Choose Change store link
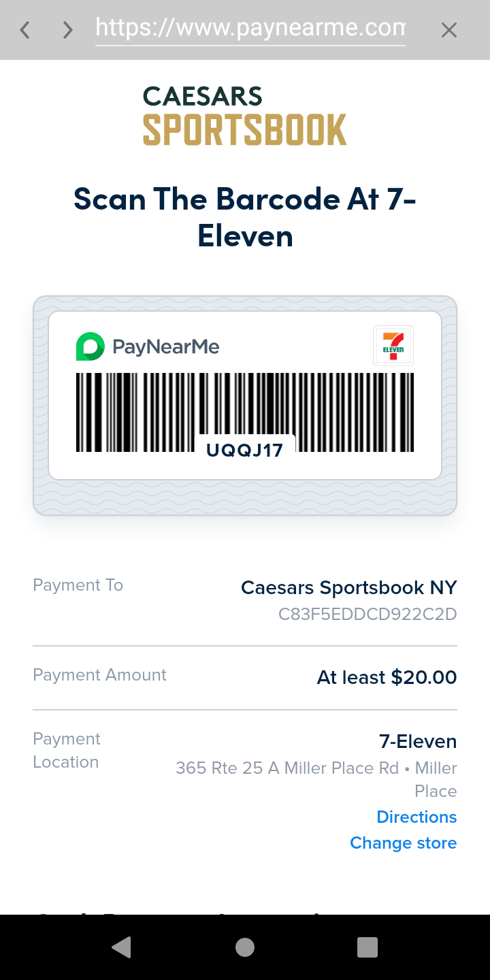Screen dimensions: 490x980 pos(404,843)
